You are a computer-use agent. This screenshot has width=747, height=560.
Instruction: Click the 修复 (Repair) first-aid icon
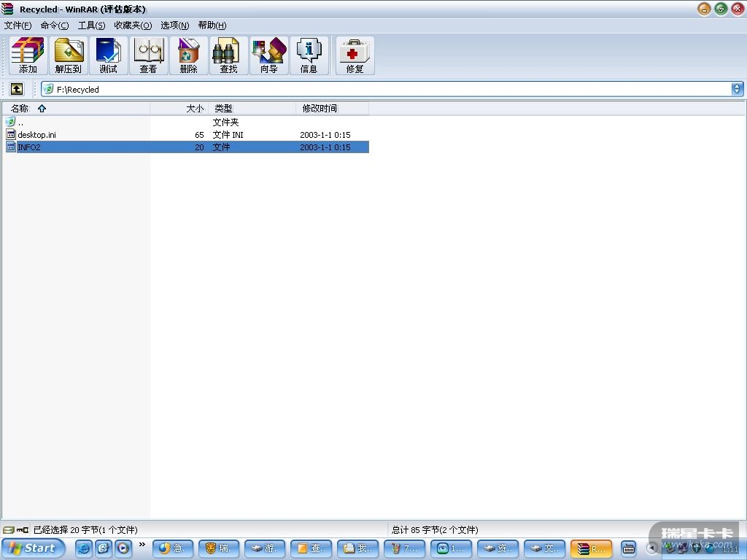point(355,55)
